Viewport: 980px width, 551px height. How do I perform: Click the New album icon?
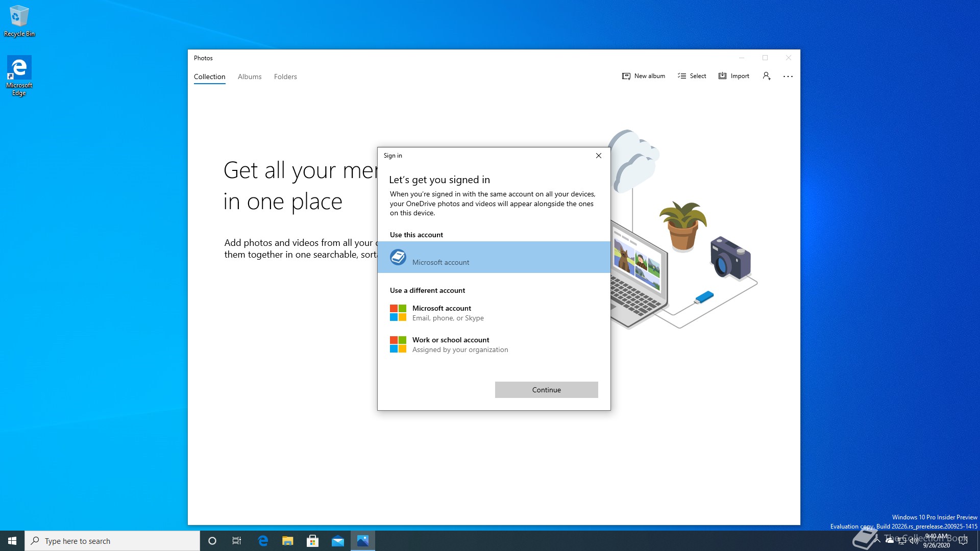point(626,76)
